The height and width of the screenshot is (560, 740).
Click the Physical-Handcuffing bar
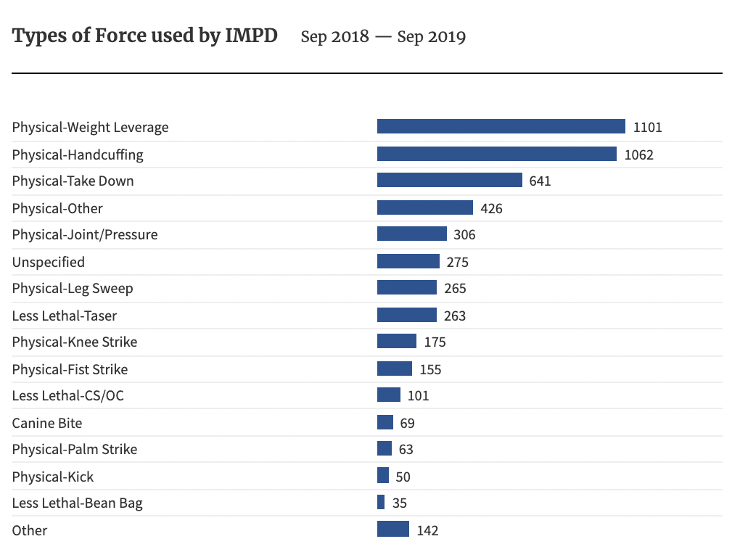pos(497,154)
